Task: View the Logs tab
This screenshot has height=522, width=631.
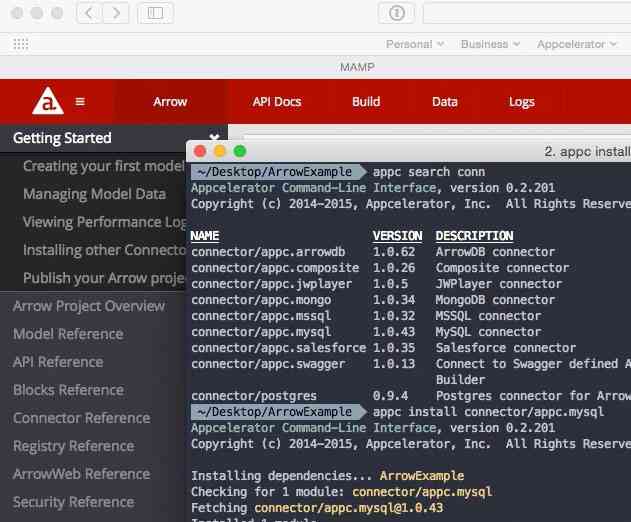Action: (522, 102)
